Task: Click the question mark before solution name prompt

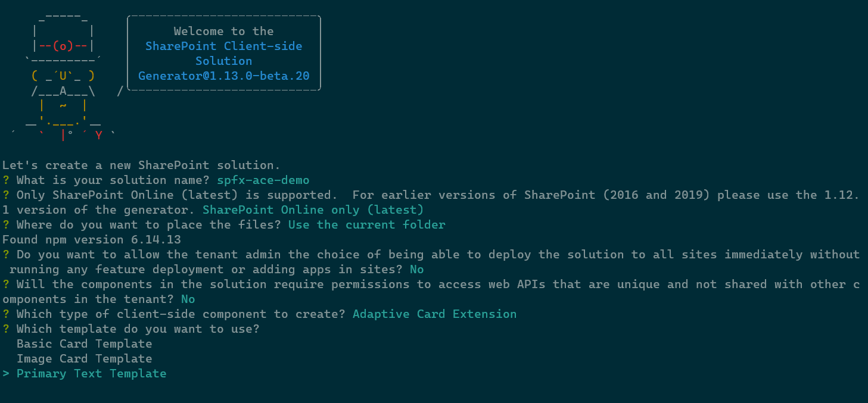Action: pyautogui.click(x=6, y=180)
